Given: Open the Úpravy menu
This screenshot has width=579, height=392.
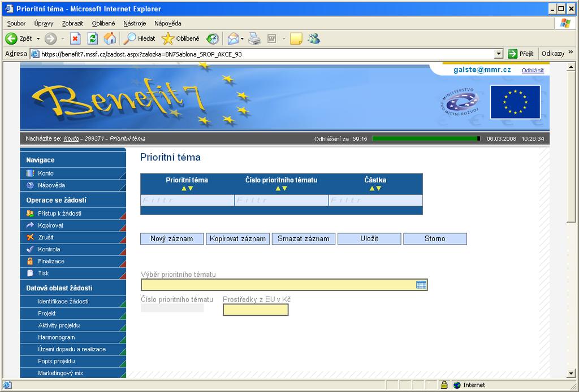Looking at the screenshot, I should (x=44, y=23).
